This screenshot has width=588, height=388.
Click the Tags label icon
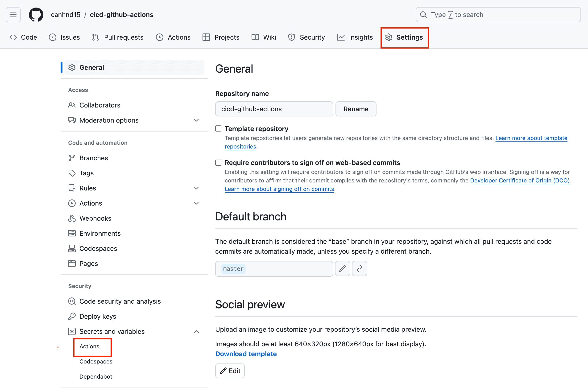(x=72, y=173)
